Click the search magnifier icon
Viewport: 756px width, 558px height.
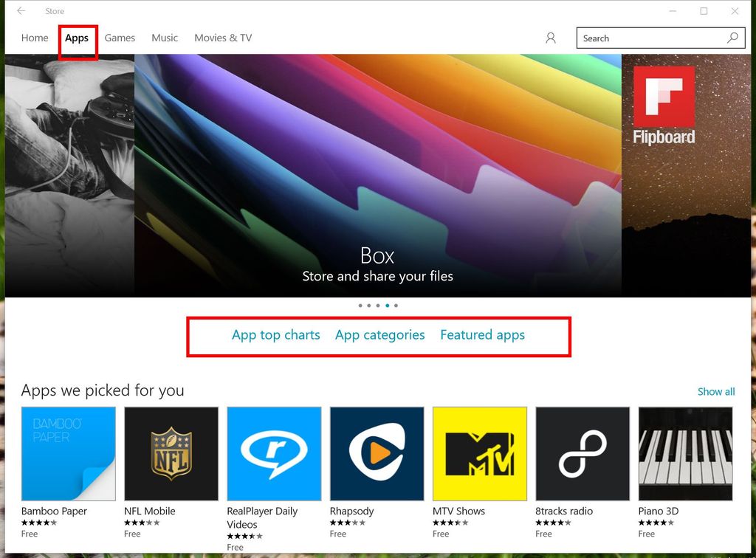point(732,38)
